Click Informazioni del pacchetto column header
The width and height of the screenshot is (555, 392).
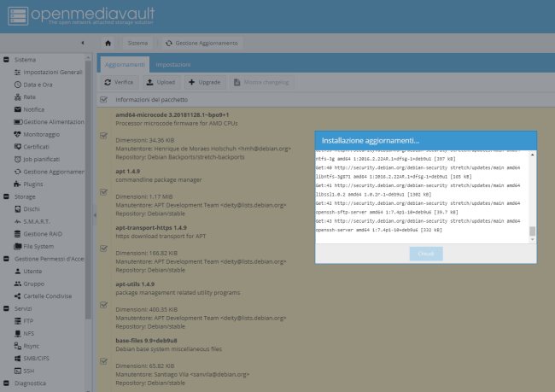151,100
